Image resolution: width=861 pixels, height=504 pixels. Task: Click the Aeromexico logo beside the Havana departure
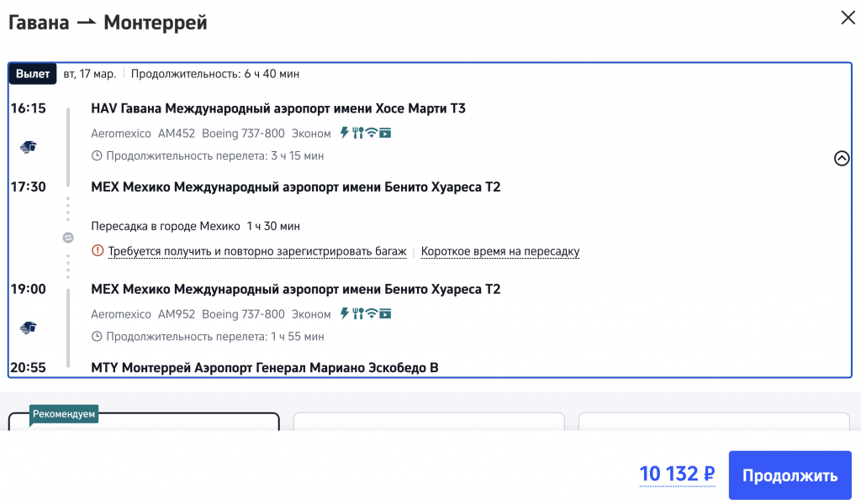pos(29,147)
